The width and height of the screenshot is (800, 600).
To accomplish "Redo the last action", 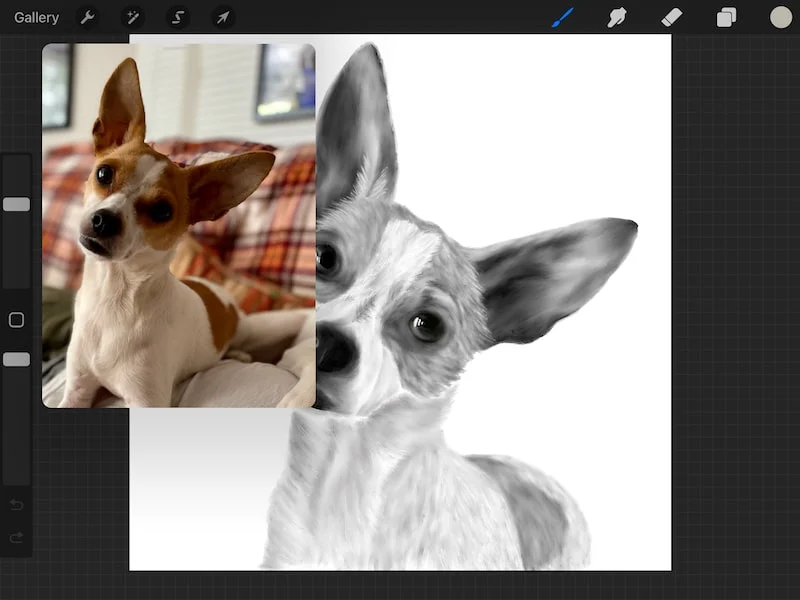I will click(16, 538).
